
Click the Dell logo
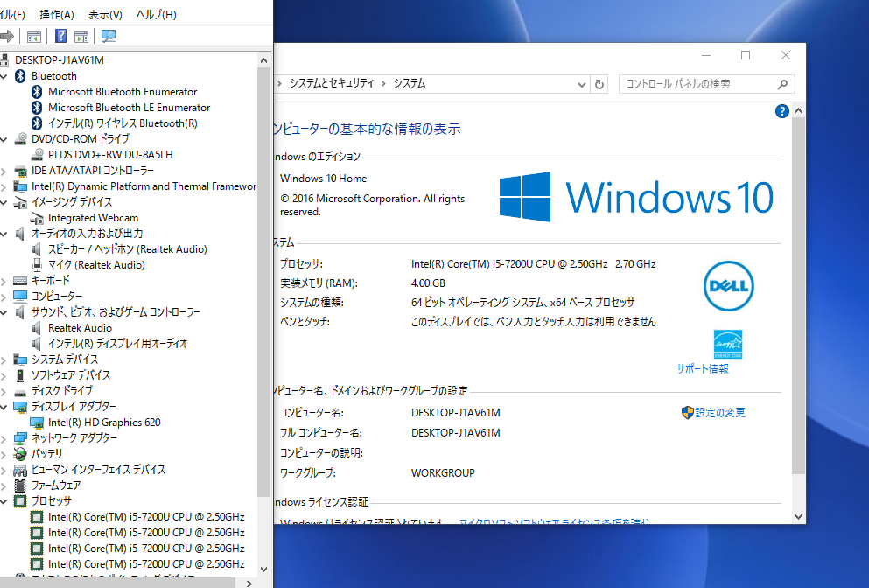click(729, 286)
